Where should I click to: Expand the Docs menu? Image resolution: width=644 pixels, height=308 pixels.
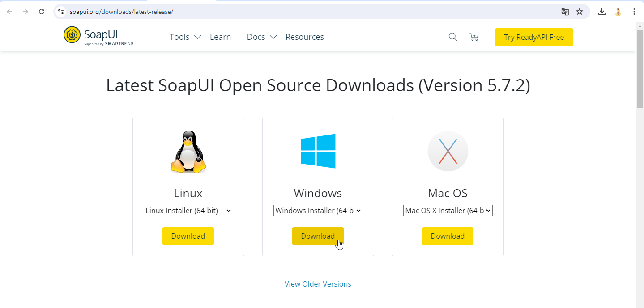262,37
